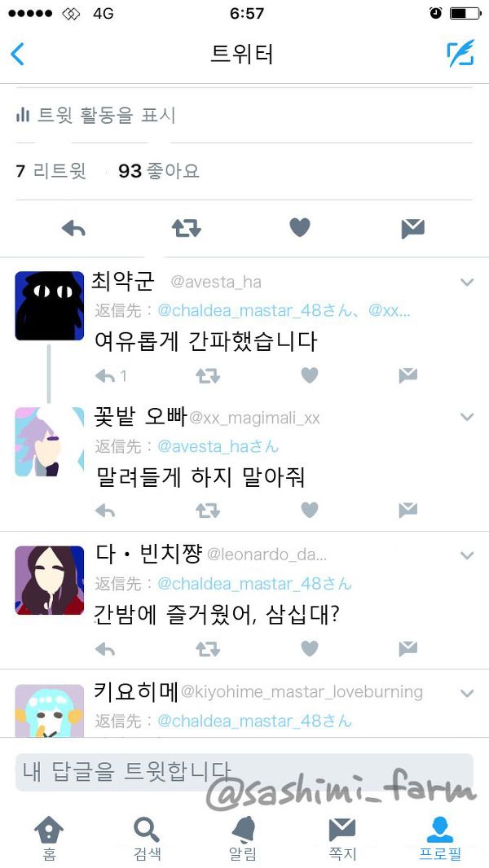The width and height of the screenshot is (489, 868).
Task: Open chevron menu on 키요히메's tweet
Action: (467, 693)
